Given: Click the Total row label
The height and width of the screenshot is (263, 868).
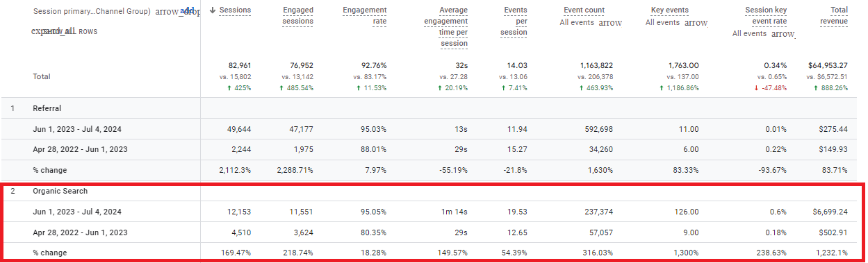Looking at the screenshot, I should 42,76.
